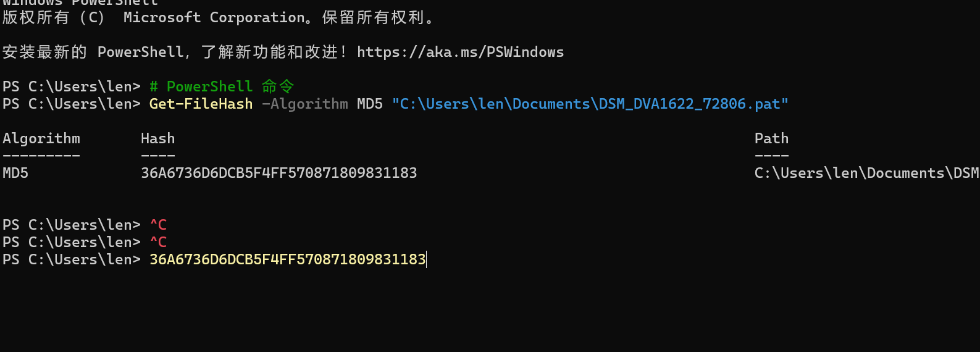Click the '保留所有权利' text

tap(373, 17)
